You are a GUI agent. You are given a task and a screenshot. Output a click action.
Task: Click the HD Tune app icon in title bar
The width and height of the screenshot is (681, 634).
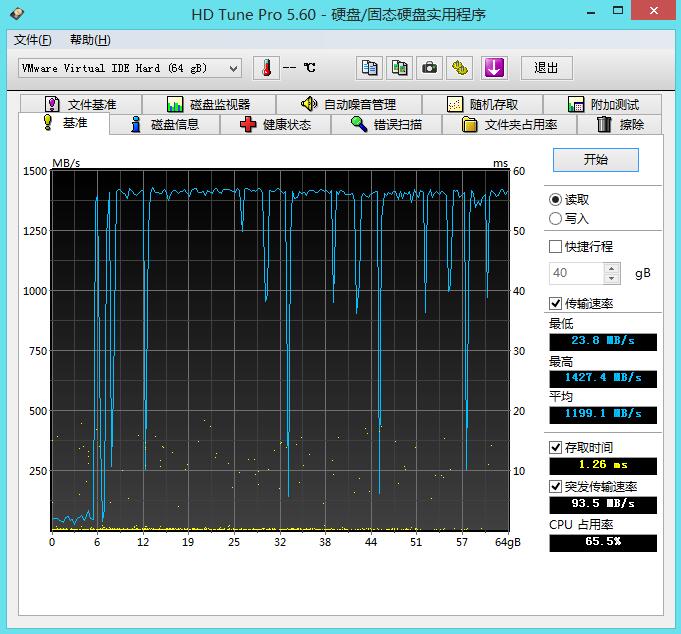click(17, 14)
